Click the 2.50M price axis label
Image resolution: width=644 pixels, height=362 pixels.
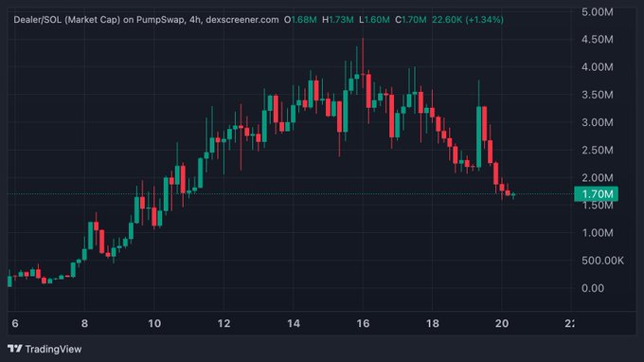(x=598, y=151)
